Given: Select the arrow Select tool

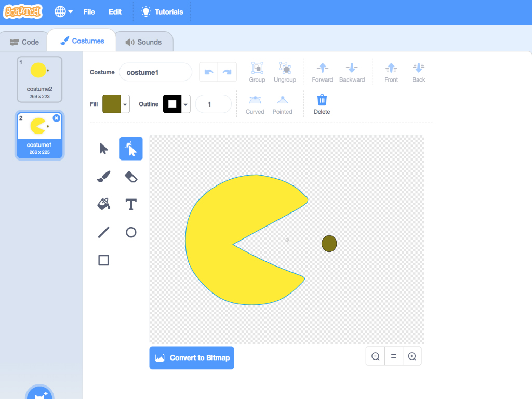Looking at the screenshot, I should (103, 149).
